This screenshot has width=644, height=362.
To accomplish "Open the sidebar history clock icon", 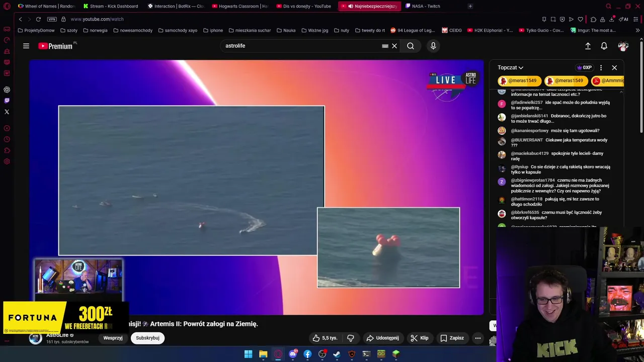I will tap(7, 139).
